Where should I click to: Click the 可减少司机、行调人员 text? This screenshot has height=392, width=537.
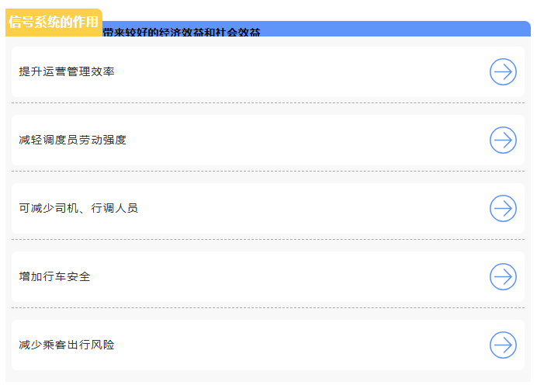pos(78,208)
